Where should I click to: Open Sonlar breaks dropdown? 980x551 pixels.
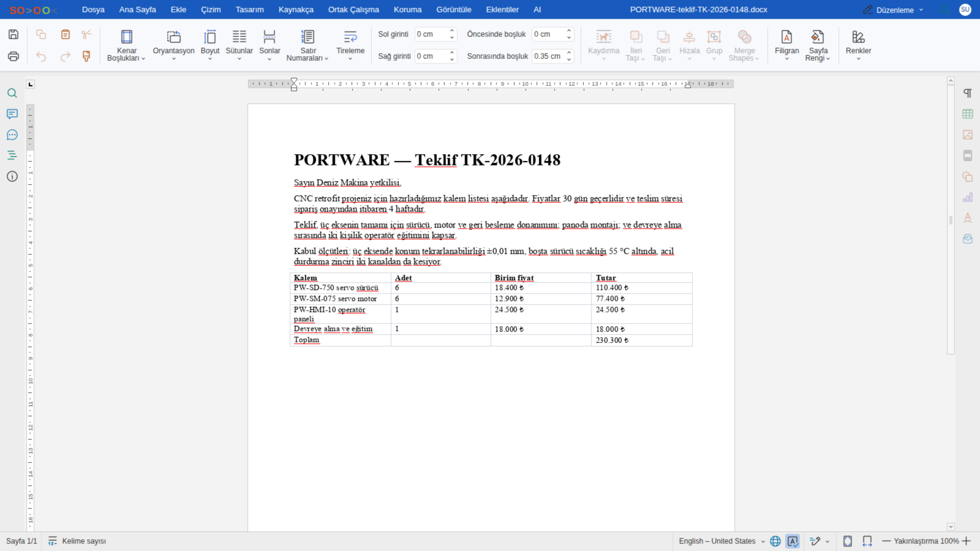coord(269,45)
